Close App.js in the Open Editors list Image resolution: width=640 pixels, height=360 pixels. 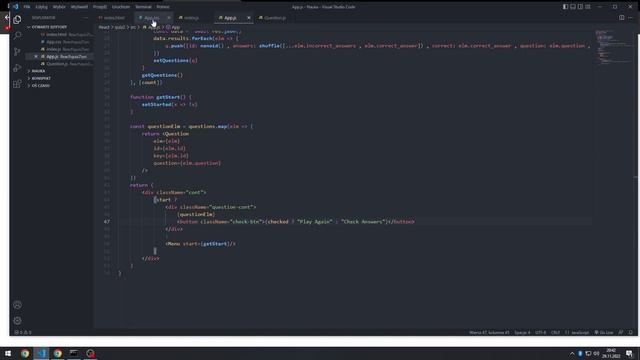pyautogui.click(x=36, y=57)
